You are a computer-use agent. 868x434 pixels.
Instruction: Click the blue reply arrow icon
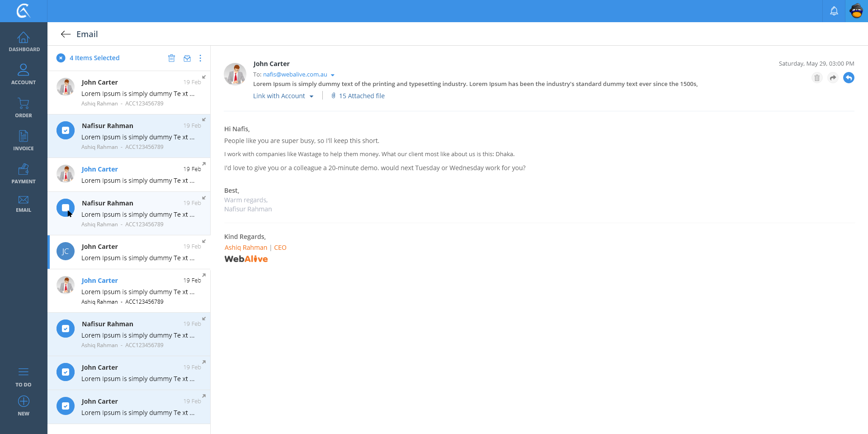(x=849, y=78)
